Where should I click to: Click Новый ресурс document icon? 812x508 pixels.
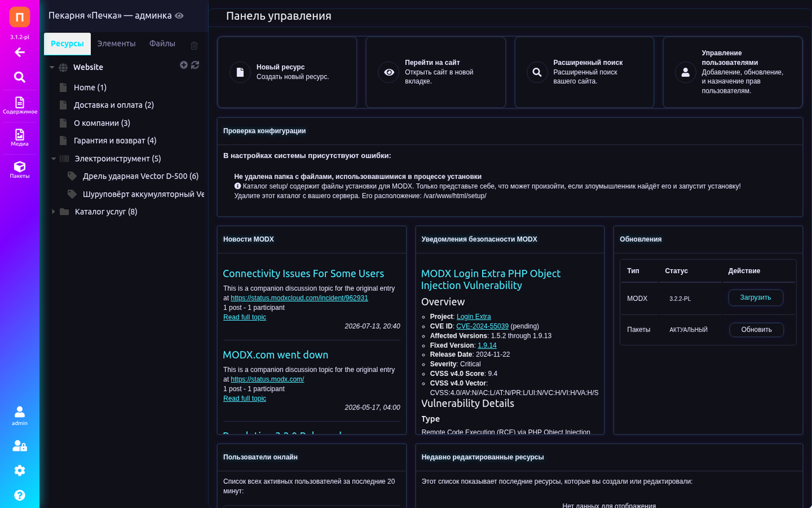click(240, 72)
